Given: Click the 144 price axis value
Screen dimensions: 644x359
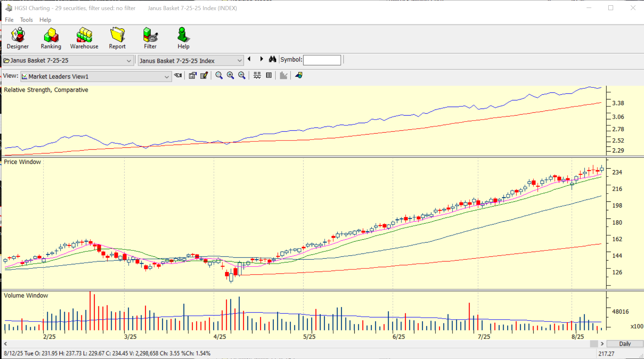Looking at the screenshot, I should tap(617, 256).
